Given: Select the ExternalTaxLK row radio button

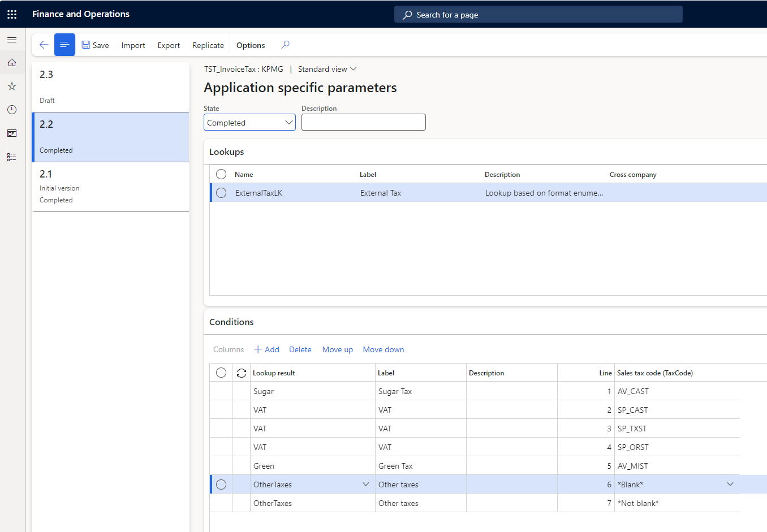Looking at the screenshot, I should point(221,193).
